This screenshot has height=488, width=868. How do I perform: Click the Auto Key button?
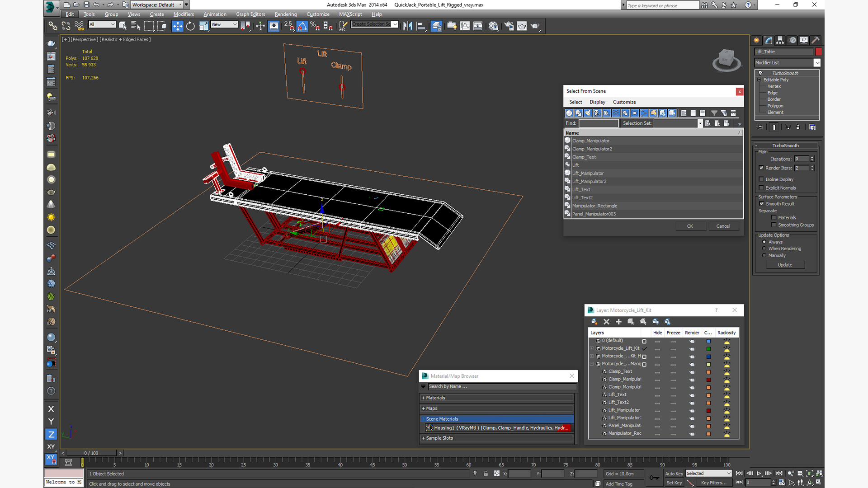point(674,474)
